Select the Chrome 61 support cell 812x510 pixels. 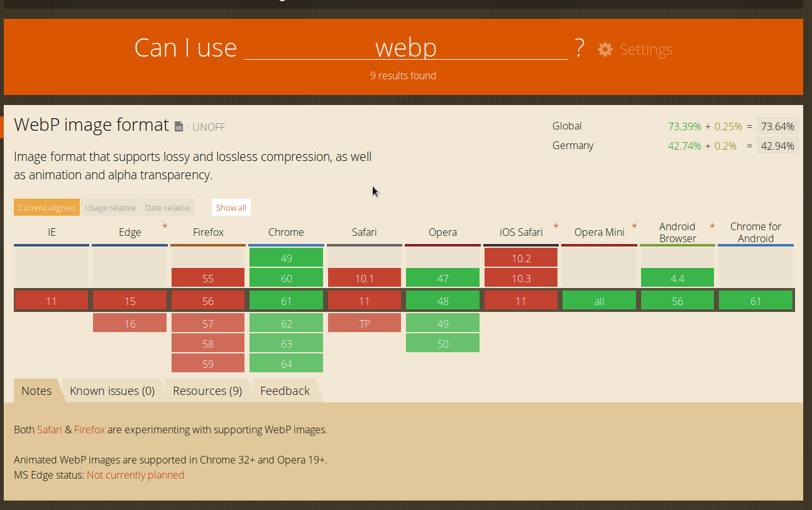286,300
